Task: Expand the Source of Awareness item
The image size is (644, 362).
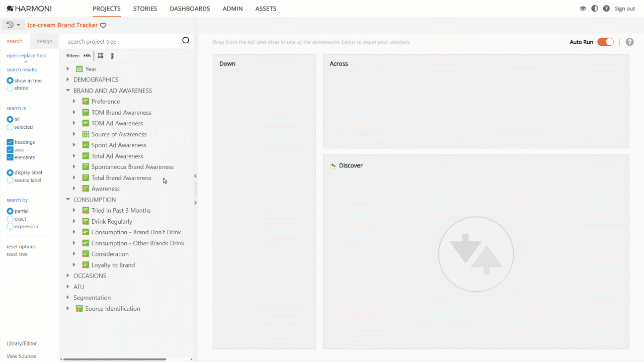Action: click(74, 134)
